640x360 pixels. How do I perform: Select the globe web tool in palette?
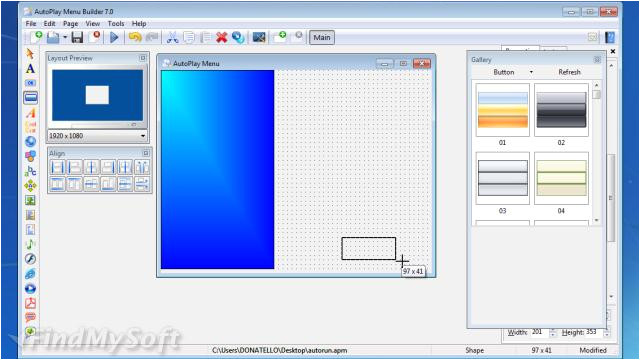pos(30,142)
